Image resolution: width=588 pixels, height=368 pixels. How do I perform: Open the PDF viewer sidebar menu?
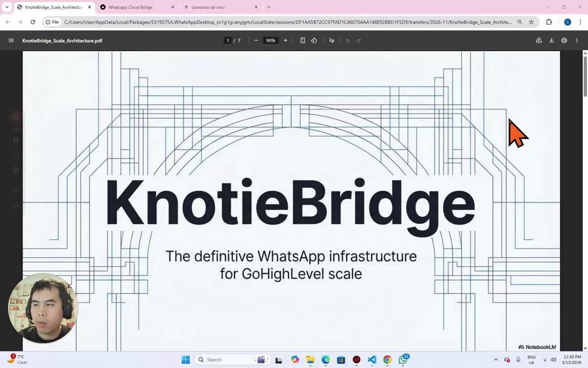11,40
